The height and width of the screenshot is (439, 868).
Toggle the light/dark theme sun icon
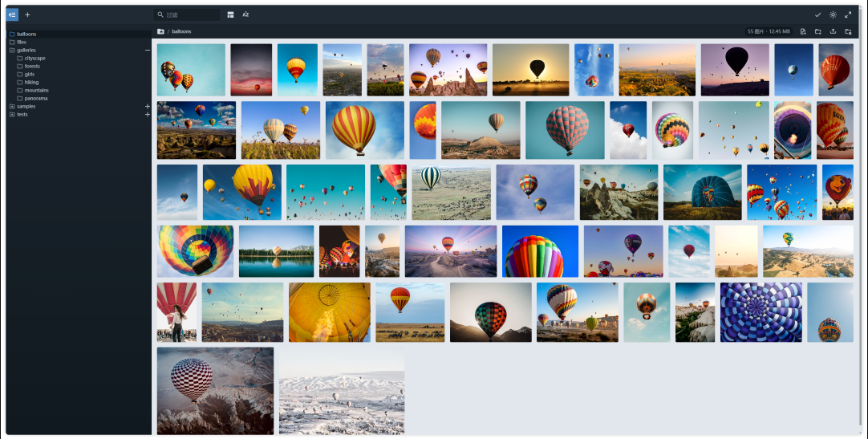(x=833, y=14)
